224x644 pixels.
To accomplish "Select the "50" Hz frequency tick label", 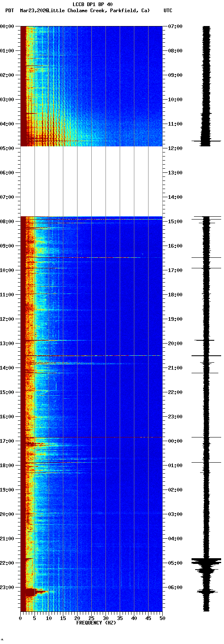I will [162, 618].
